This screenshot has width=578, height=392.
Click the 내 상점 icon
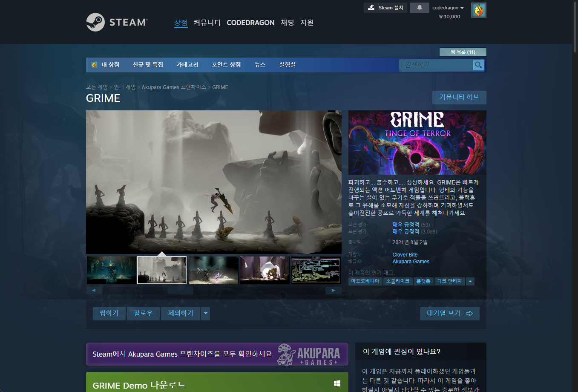click(x=95, y=65)
